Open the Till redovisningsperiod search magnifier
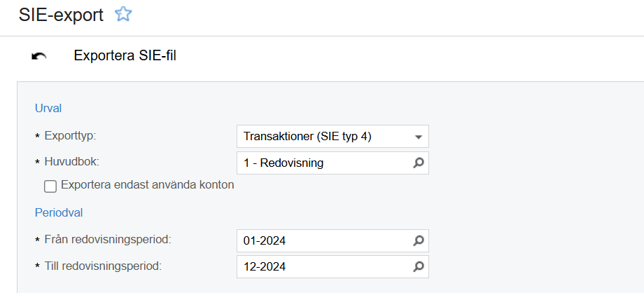 click(419, 266)
